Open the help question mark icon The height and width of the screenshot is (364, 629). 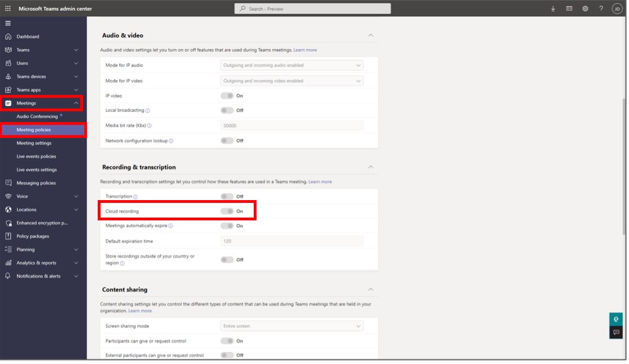click(600, 8)
